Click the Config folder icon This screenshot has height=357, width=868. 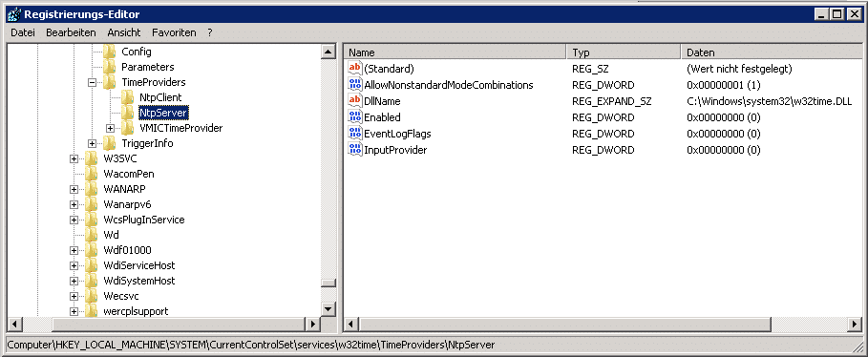pos(110,52)
